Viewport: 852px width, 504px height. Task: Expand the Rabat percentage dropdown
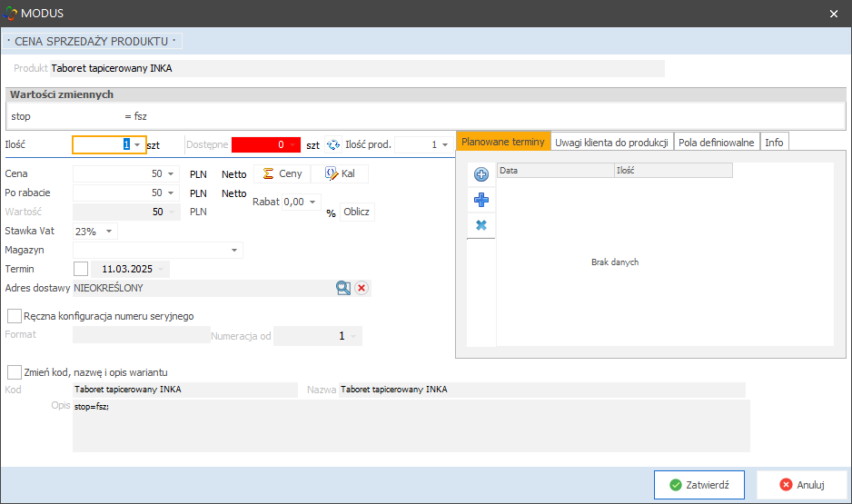coord(313,202)
